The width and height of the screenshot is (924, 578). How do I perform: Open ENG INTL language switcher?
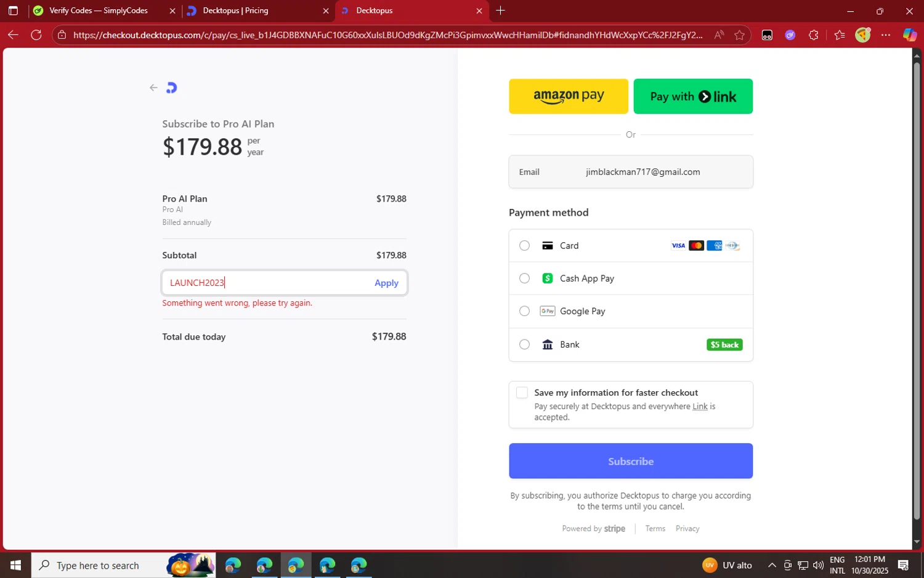pyautogui.click(x=837, y=565)
